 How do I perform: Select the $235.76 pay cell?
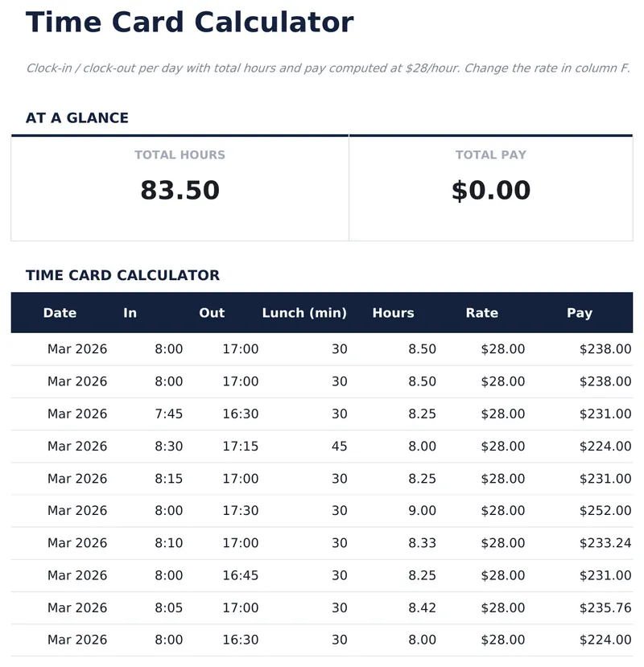(x=605, y=607)
